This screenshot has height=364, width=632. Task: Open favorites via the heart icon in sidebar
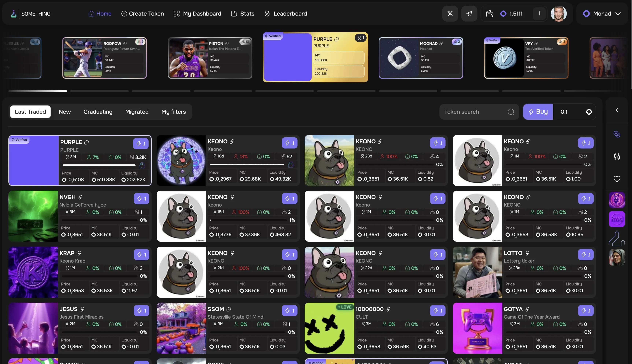pos(616,179)
